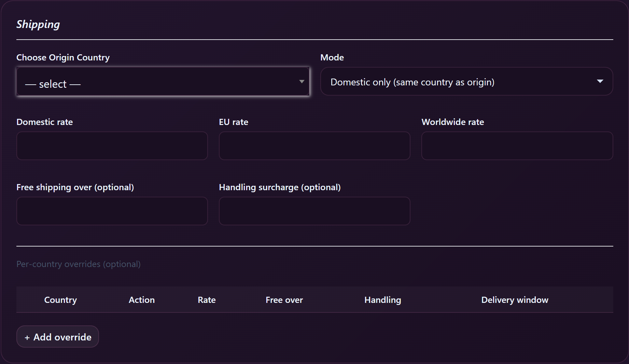This screenshot has width=629, height=364.
Task: Click the Country column header
Action: coord(60,300)
